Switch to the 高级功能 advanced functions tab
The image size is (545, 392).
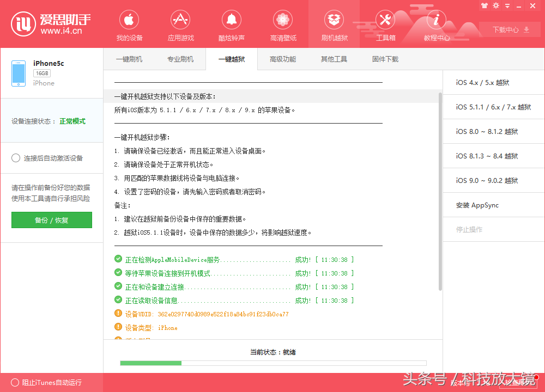(x=283, y=59)
